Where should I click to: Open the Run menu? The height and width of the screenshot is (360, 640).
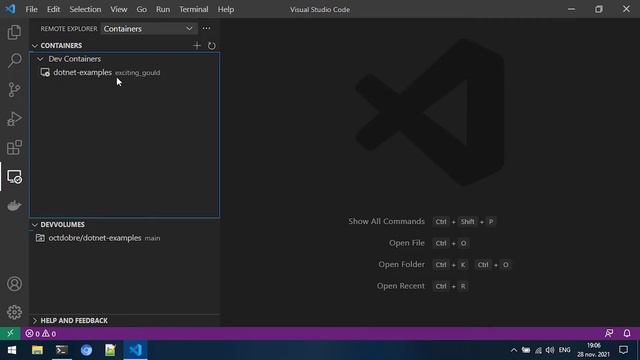[163, 9]
